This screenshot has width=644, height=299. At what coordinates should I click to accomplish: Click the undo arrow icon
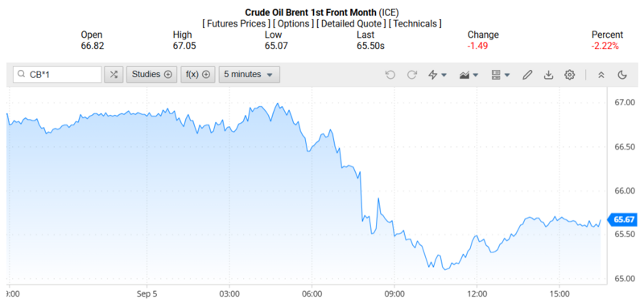390,75
